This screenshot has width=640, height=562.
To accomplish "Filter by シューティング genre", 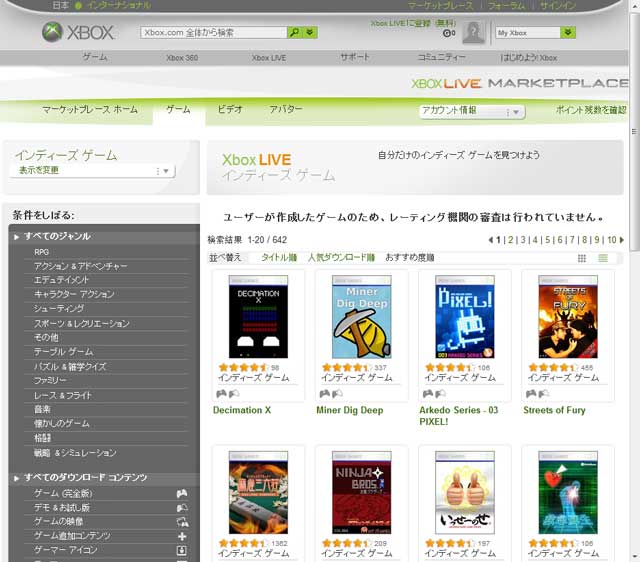I will point(59,309).
